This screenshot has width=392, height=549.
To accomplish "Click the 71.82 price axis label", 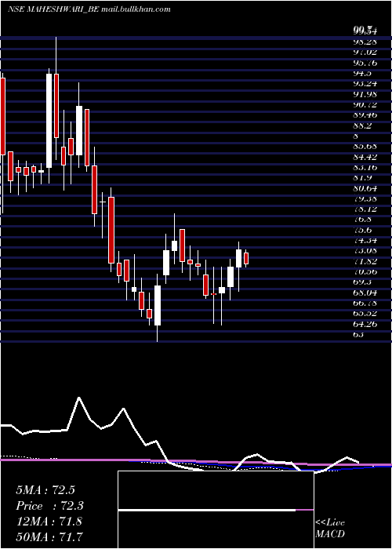I will pos(365,261).
